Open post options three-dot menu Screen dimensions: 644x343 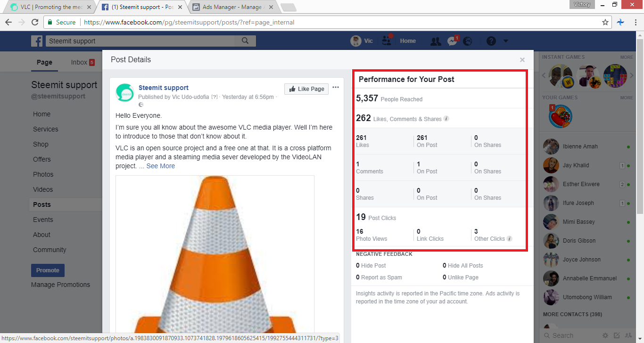coord(336,87)
